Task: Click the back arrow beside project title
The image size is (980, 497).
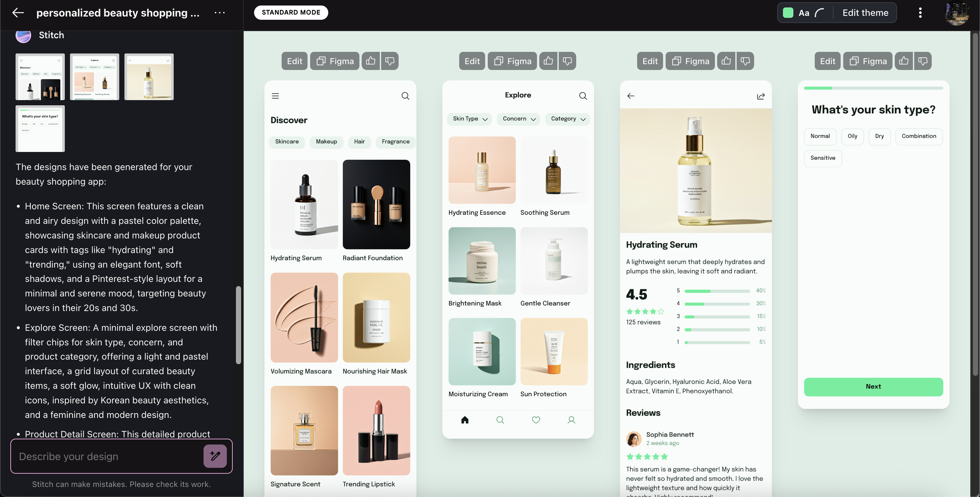Action: 18,13
